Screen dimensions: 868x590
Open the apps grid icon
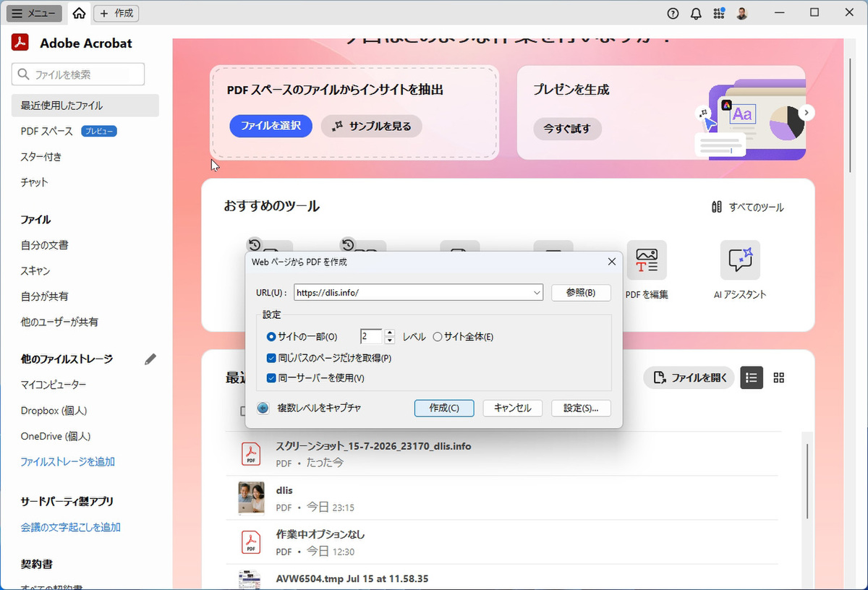[x=718, y=13]
